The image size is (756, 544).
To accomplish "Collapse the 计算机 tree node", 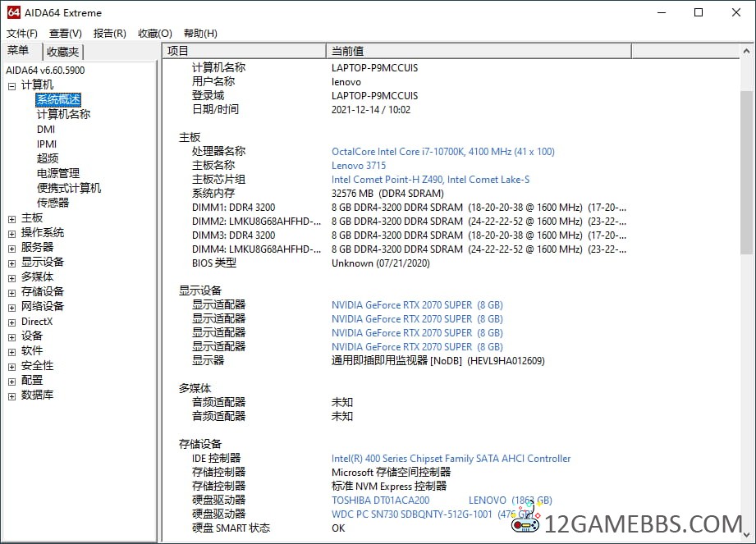I will pyautogui.click(x=12, y=86).
